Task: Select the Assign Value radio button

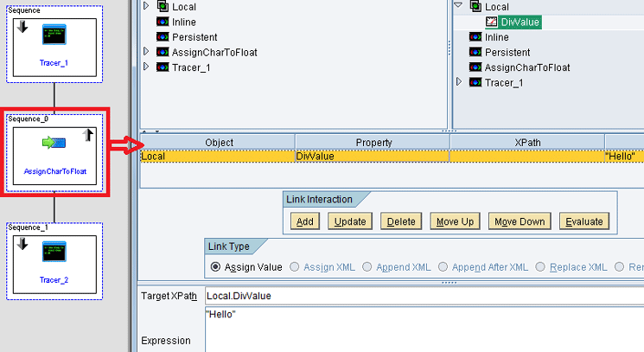Action: pyautogui.click(x=216, y=267)
